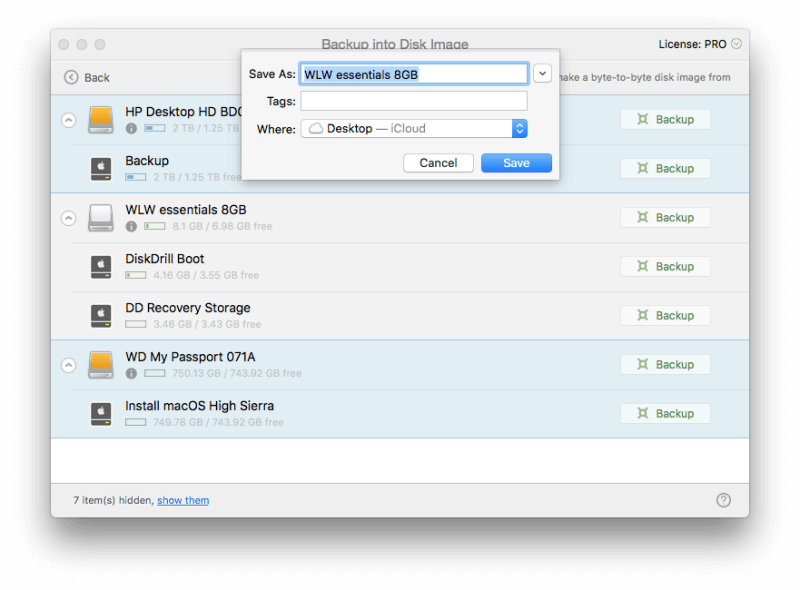800x590 pixels.
Task: Click the '8.1 GB / 6.98 GB free' text
Action: point(222,226)
